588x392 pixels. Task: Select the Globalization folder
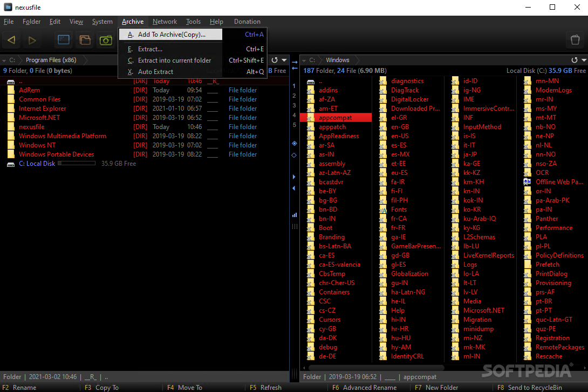[x=409, y=274]
